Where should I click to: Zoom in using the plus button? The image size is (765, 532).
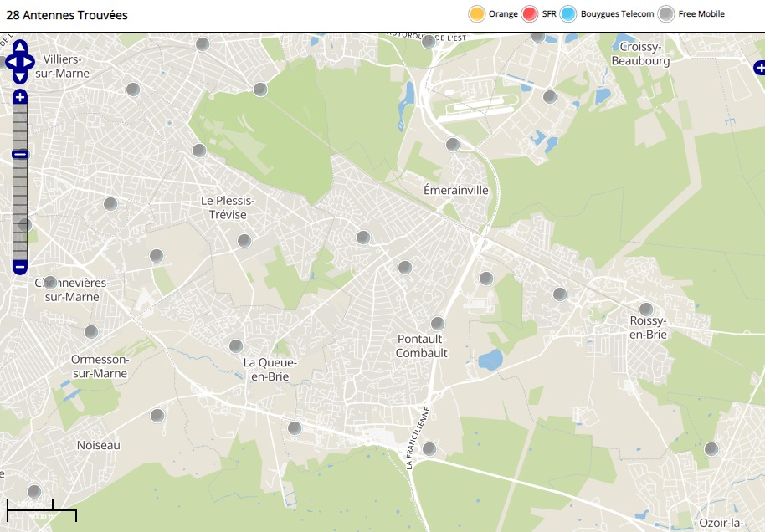[x=20, y=98]
